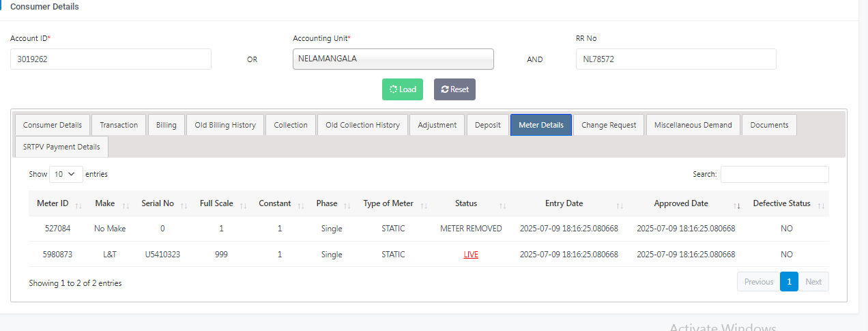The height and width of the screenshot is (331, 868).
Task: Focus the Account ID input field
Action: (x=111, y=59)
